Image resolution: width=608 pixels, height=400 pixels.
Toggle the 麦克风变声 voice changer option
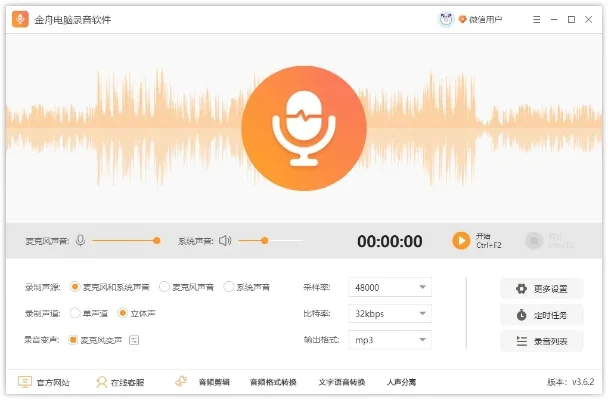73,340
